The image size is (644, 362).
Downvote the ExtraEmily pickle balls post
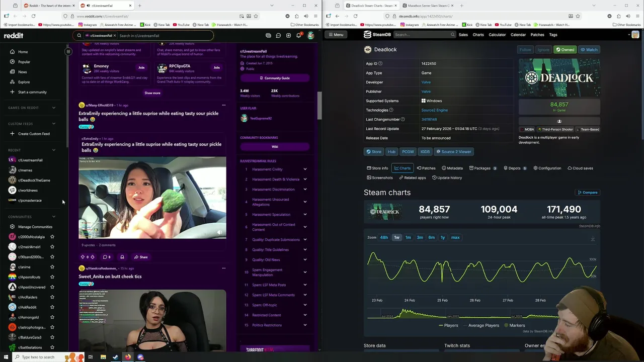(92, 257)
